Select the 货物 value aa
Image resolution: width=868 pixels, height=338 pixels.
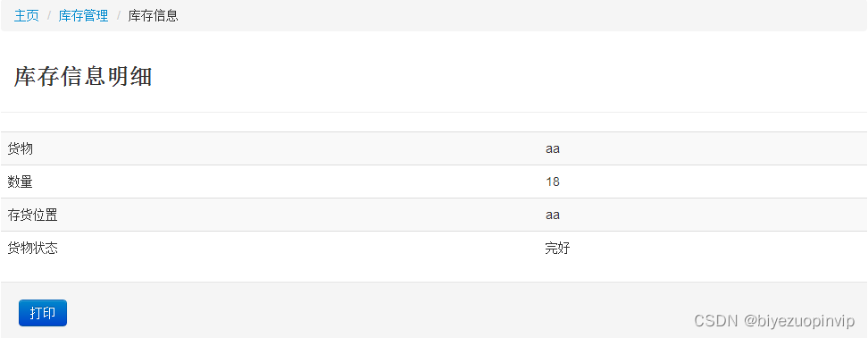553,148
